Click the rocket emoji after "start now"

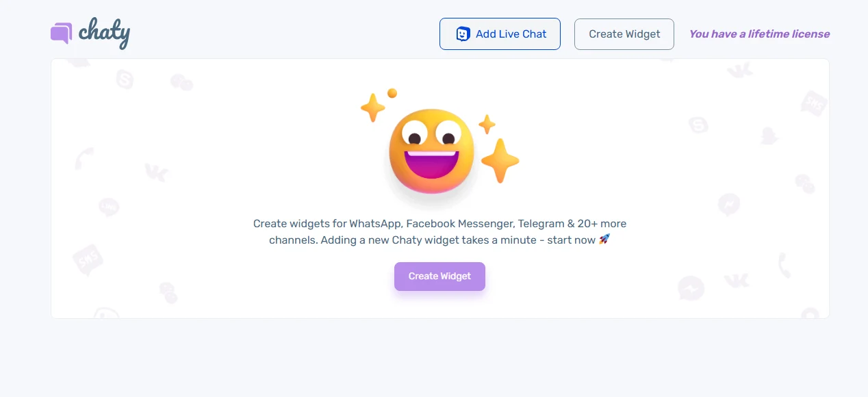coord(604,240)
